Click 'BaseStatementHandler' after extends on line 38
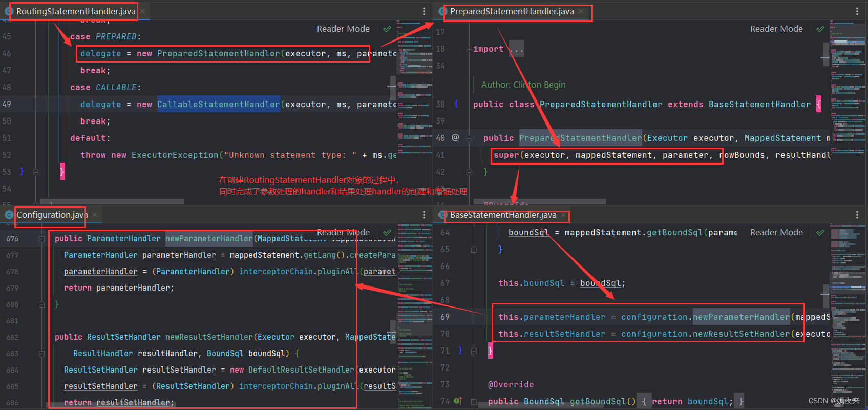Image resolution: width=868 pixels, height=410 pixels. 760,105
